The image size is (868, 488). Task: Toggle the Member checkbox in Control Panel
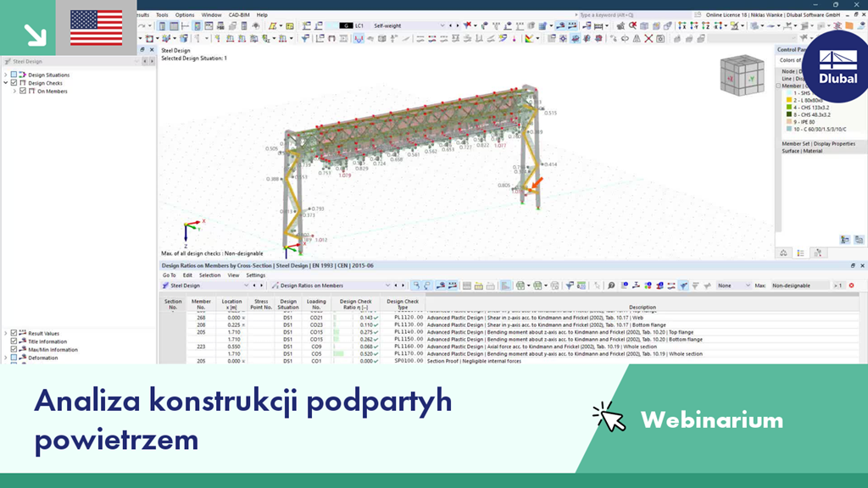click(x=778, y=86)
